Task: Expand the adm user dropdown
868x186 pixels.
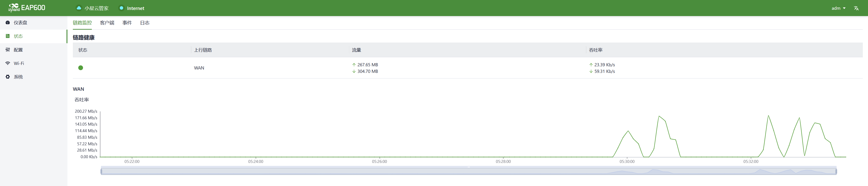Action: pyautogui.click(x=838, y=8)
